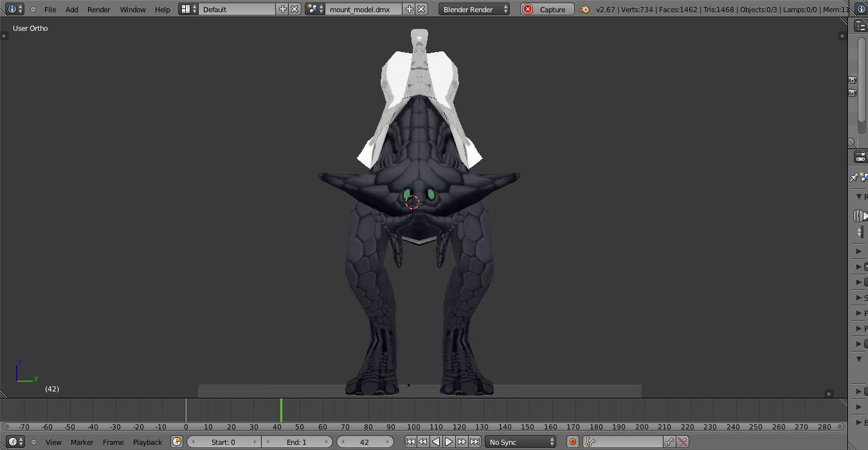Add a new screen layout
Viewport: 868px width, 450px height.
(282, 9)
